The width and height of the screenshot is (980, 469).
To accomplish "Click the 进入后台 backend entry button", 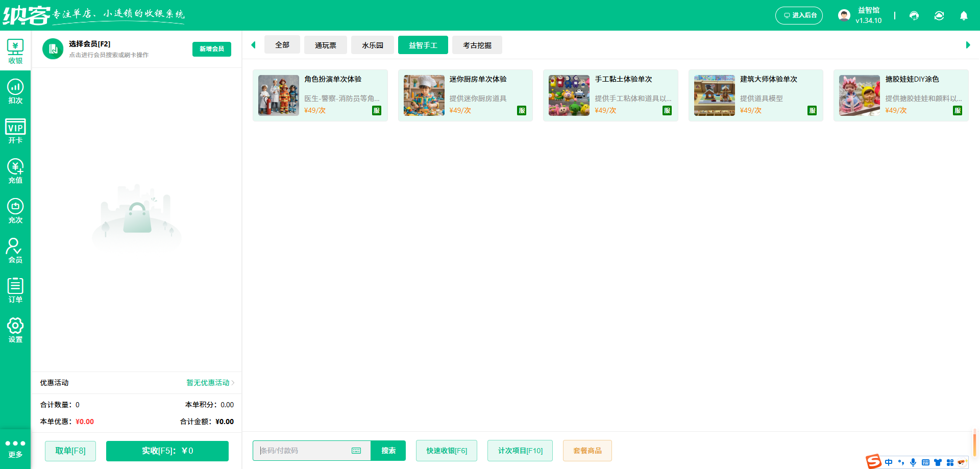I will coord(799,15).
